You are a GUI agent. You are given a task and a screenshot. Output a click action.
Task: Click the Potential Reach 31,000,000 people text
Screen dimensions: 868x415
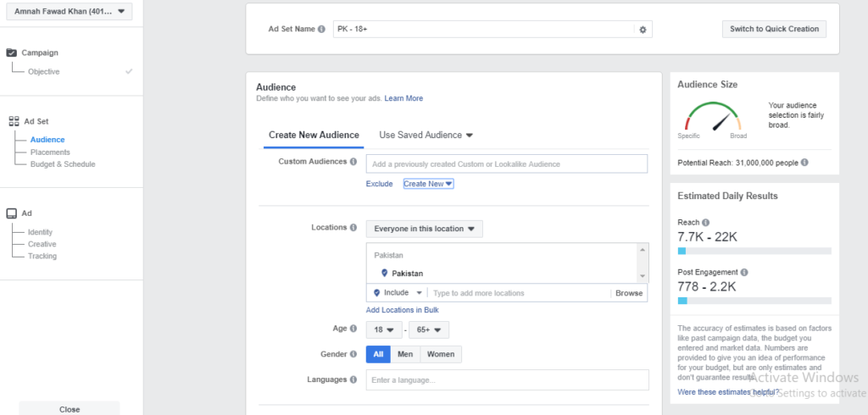[x=738, y=163]
